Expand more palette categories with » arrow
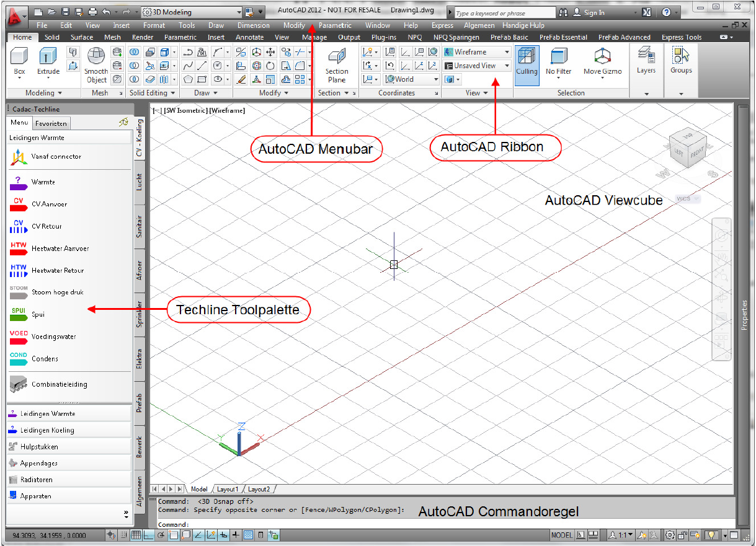The width and height of the screenshot is (756, 546). point(126,513)
